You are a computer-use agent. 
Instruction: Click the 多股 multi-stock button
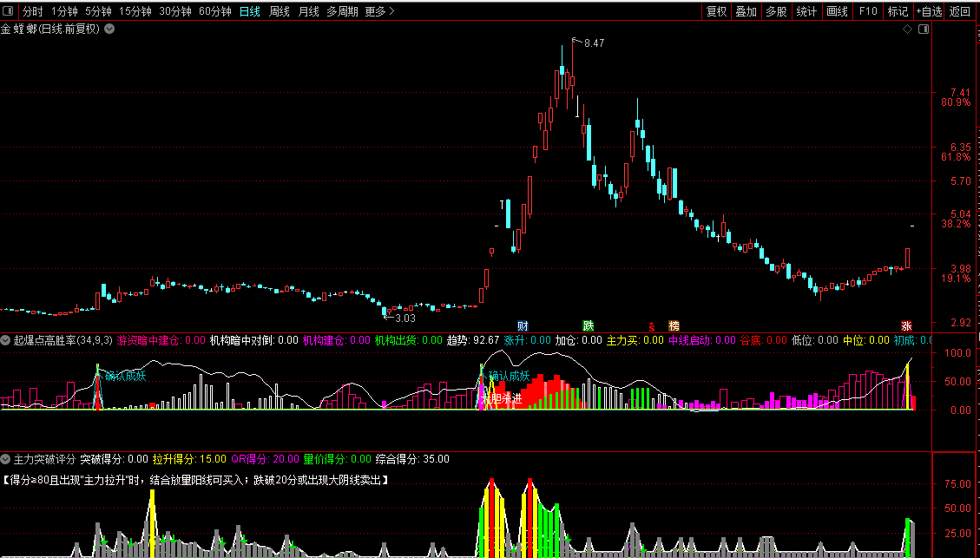[x=776, y=11]
